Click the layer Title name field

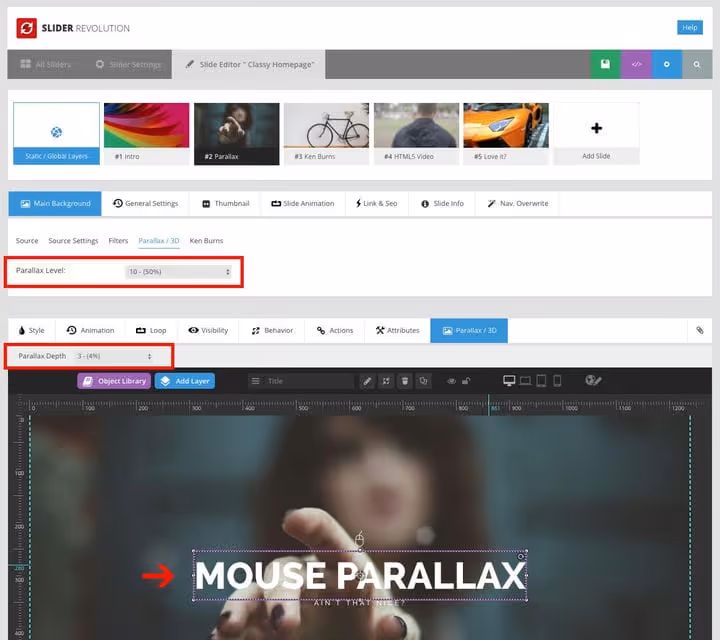point(309,381)
